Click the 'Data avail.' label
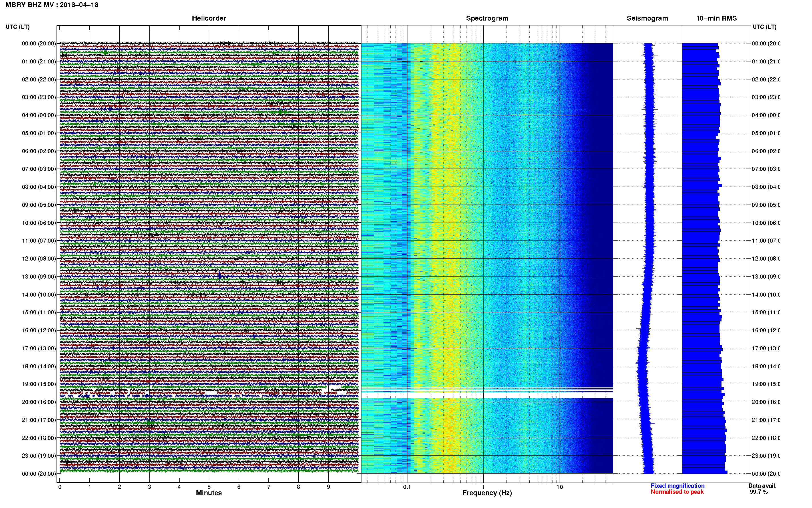The height and width of the screenshot is (508, 812). (x=762, y=486)
